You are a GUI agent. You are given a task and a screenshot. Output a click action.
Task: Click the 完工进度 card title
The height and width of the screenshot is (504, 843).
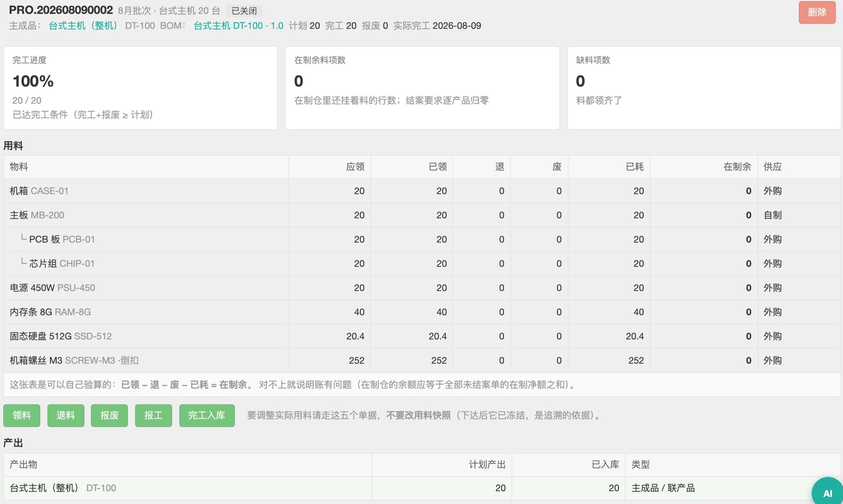(30, 60)
